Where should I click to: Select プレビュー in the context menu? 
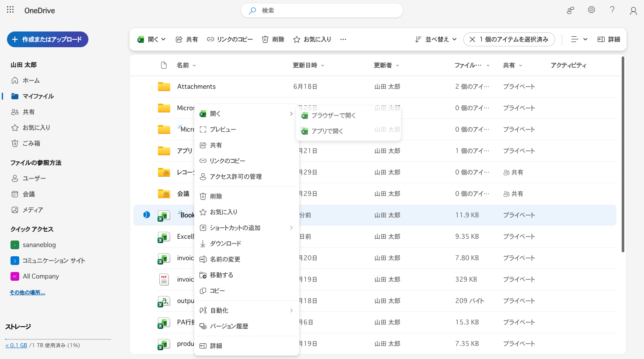pos(246,129)
